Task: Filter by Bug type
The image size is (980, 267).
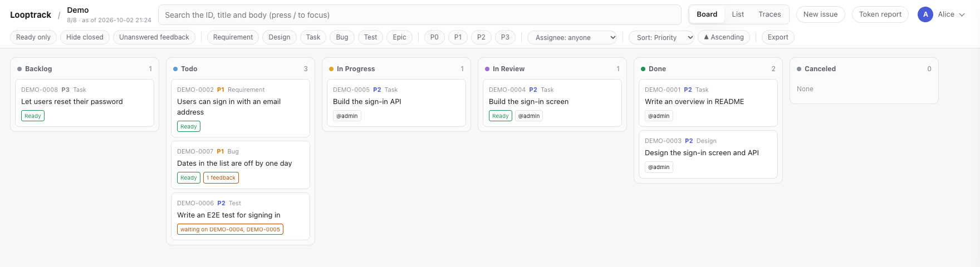Action: 342,37
